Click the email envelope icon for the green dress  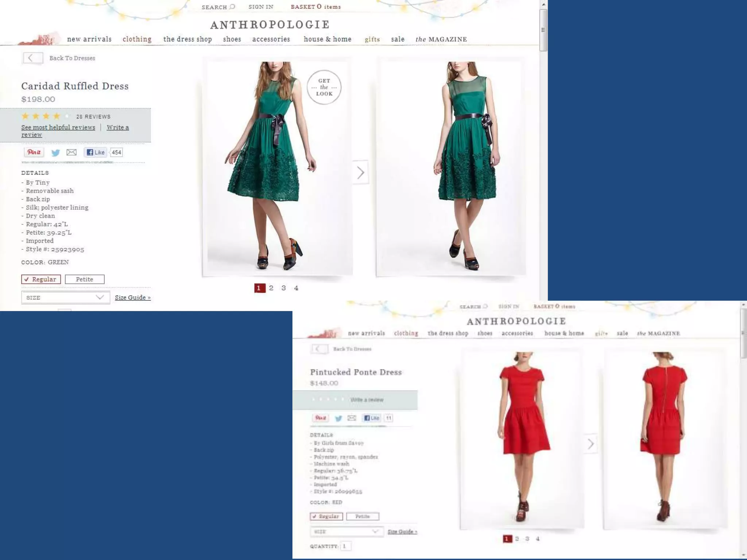(x=71, y=152)
